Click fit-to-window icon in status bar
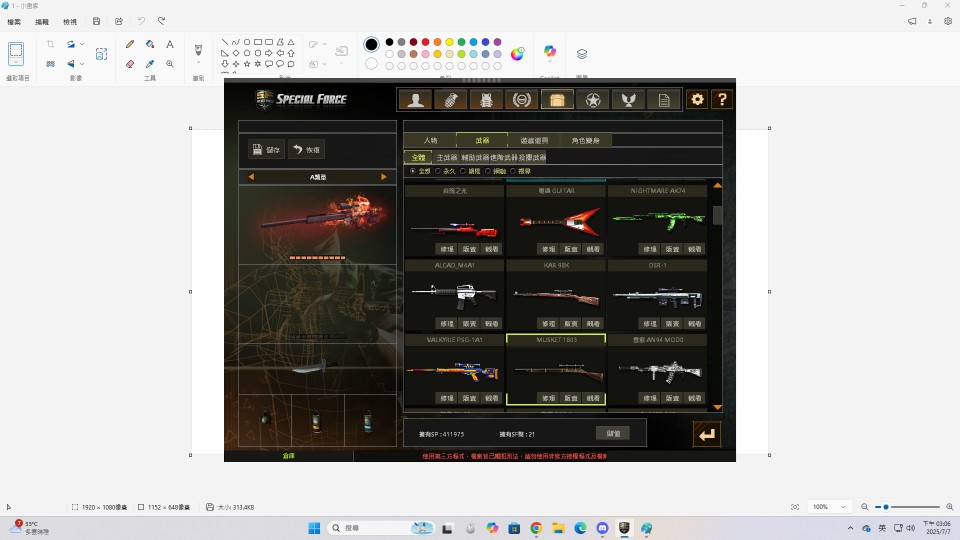This screenshot has height=540, width=960. pos(795,507)
